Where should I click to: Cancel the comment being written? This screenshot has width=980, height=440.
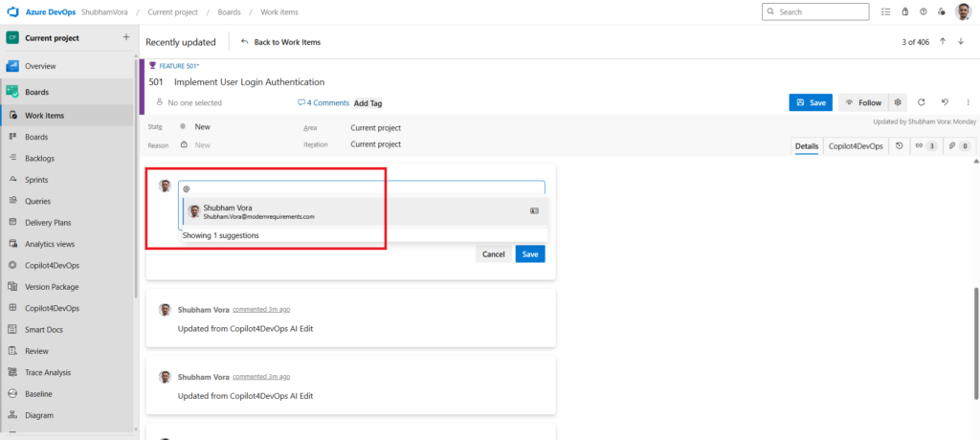(x=493, y=254)
